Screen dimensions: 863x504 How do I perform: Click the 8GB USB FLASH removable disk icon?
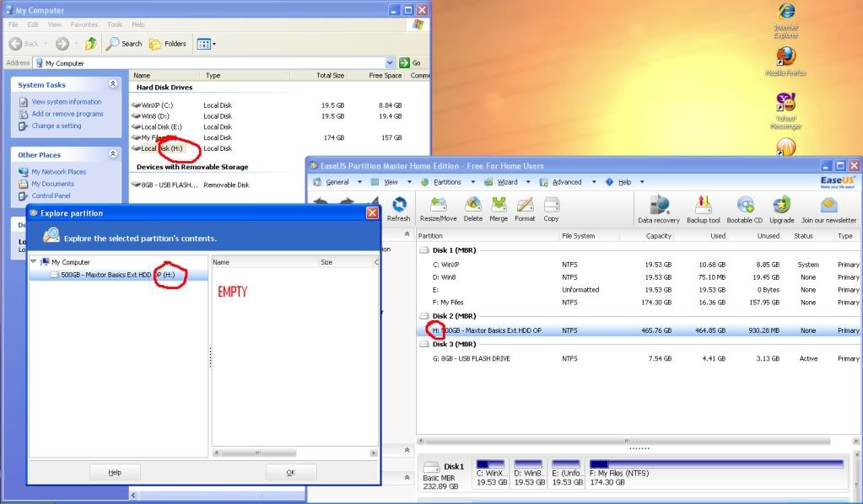[x=136, y=185]
